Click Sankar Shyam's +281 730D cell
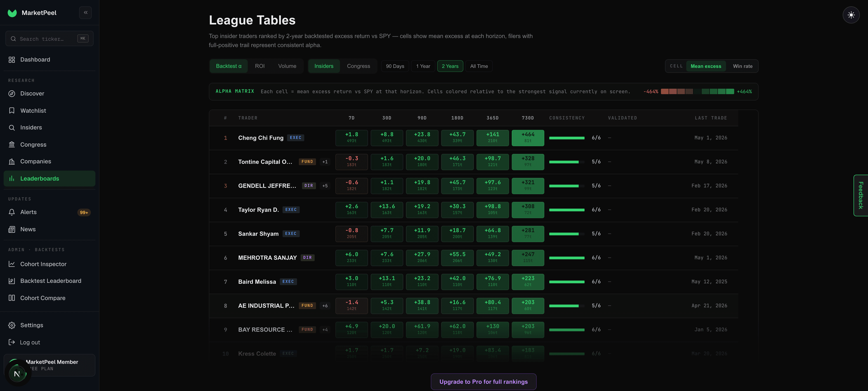Viewport: 868px width, 391px height. tap(528, 234)
